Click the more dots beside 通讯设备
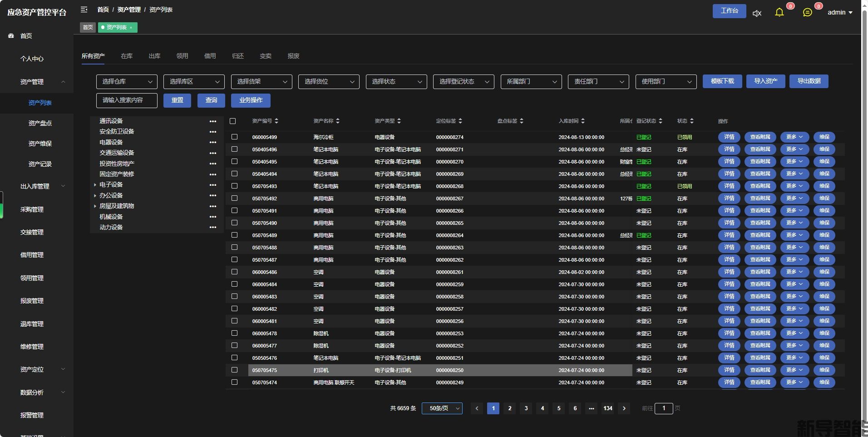This screenshot has height=437, width=868. [x=213, y=121]
